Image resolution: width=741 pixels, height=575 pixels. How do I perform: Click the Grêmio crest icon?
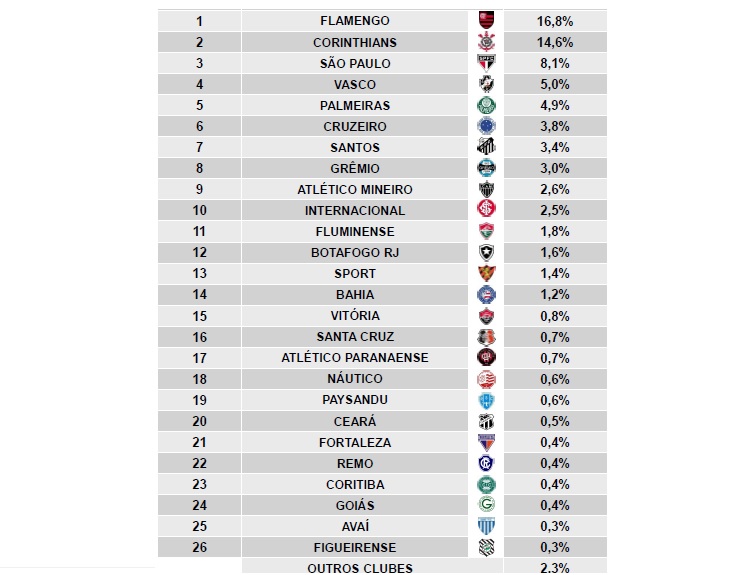tap(487, 168)
